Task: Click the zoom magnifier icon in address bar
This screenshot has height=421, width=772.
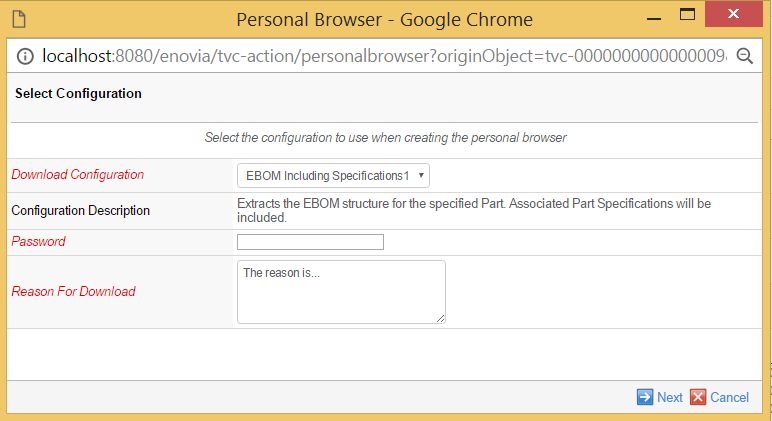Action: [744, 57]
